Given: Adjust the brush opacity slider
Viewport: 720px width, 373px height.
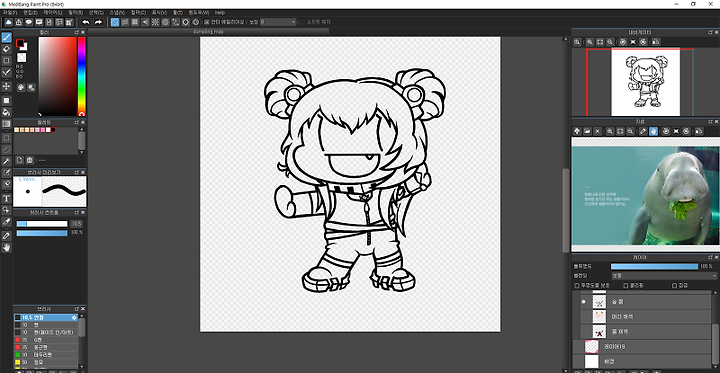Looking at the screenshot, I should pos(42,233).
